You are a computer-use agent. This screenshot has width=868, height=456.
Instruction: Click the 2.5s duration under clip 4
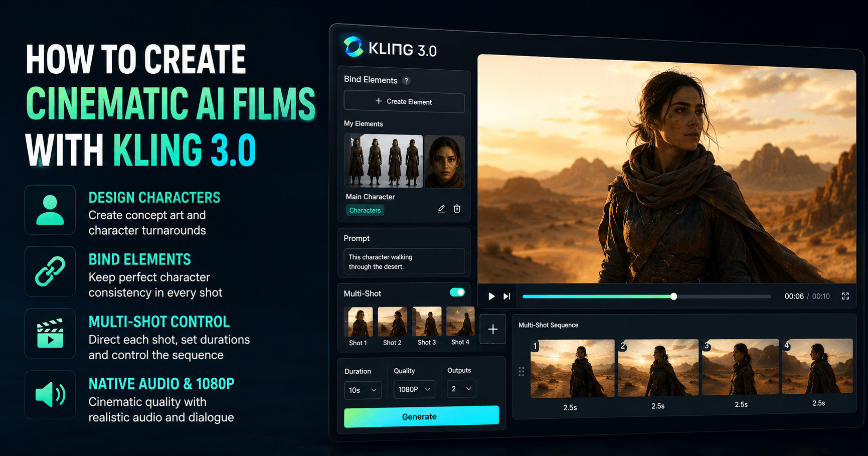(x=819, y=403)
